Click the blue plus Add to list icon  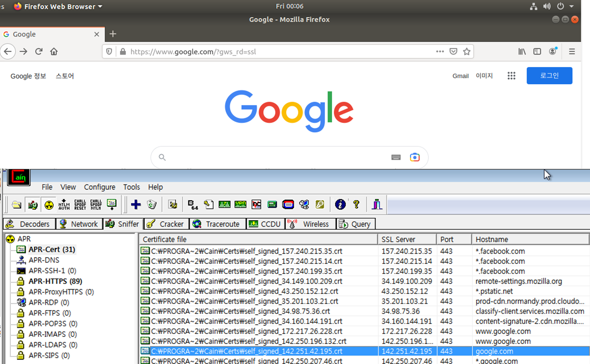(136, 205)
